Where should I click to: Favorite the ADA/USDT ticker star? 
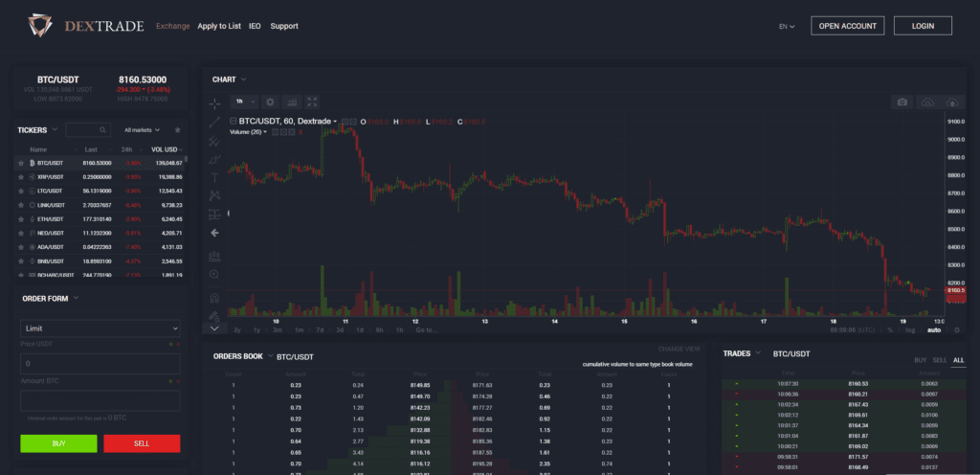pyautogui.click(x=21, y=247)
